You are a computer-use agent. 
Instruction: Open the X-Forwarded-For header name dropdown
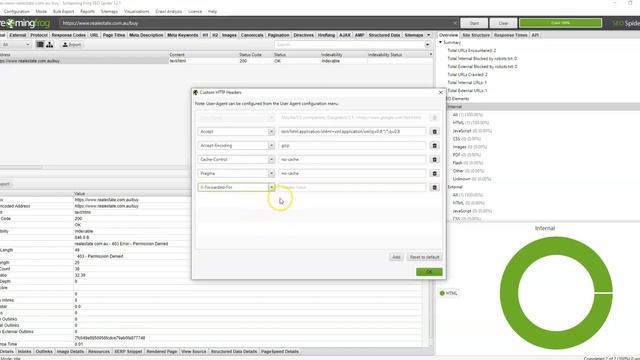pos(271,187)
